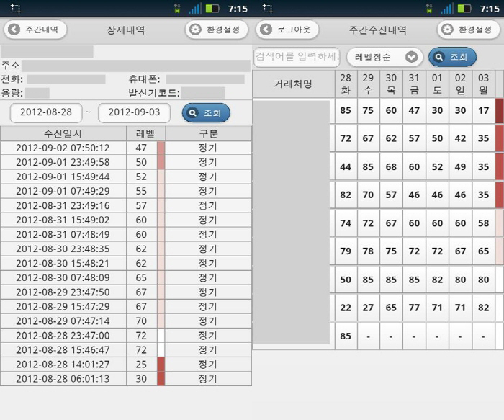This screenshot has height=420, width=504.
Task: Tap 조회 search beside the date range
Action: pos(206,112)
